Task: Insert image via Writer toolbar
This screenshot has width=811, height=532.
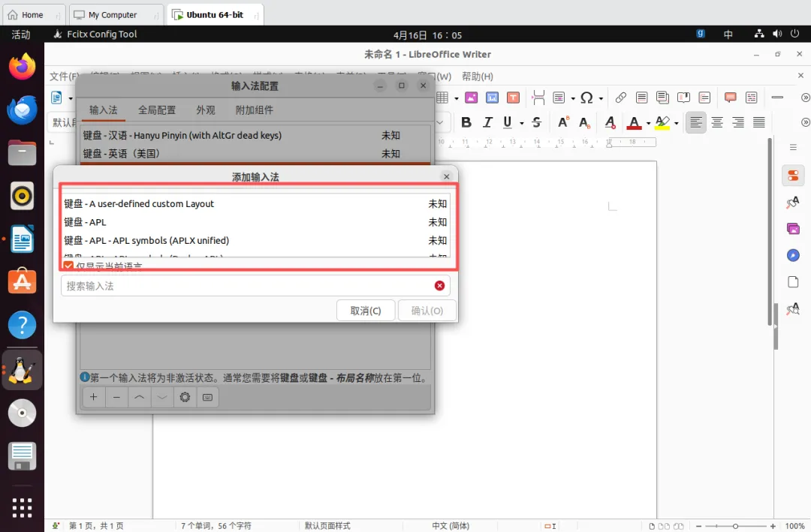Action: click(471, 98)
